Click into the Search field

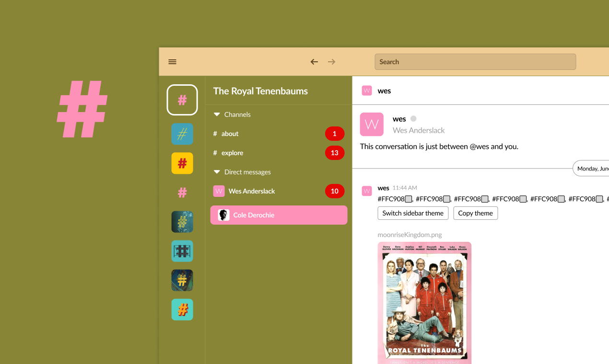click(x=475, y=62)
